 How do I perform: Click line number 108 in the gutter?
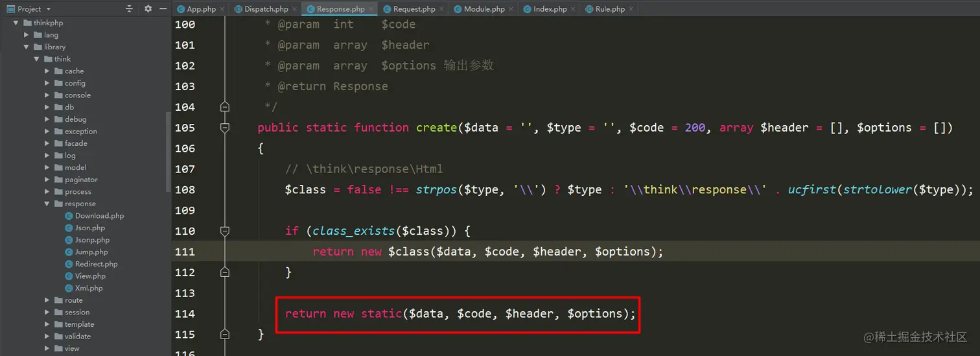coord(185,189)
